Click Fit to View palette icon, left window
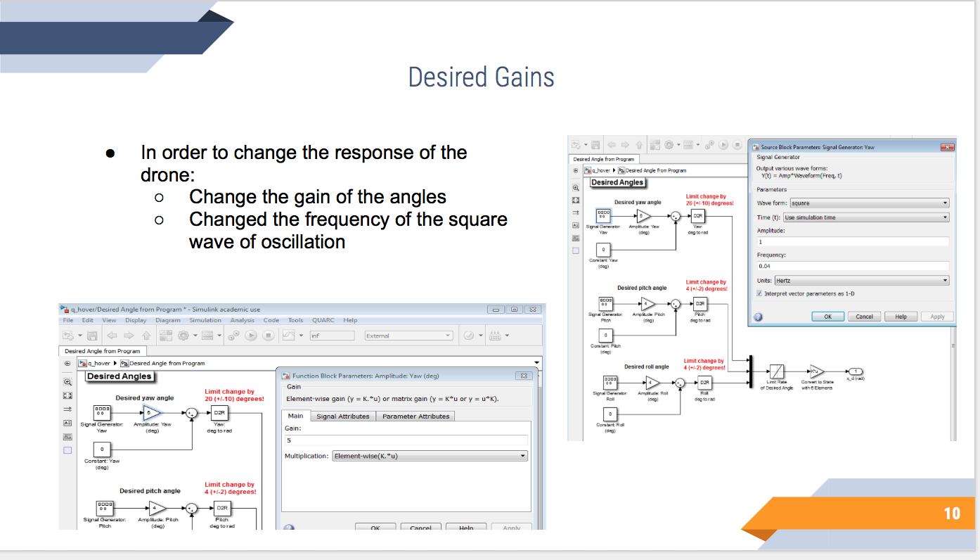980x560 pixels. pyautogui.click(x=67, y=395)
